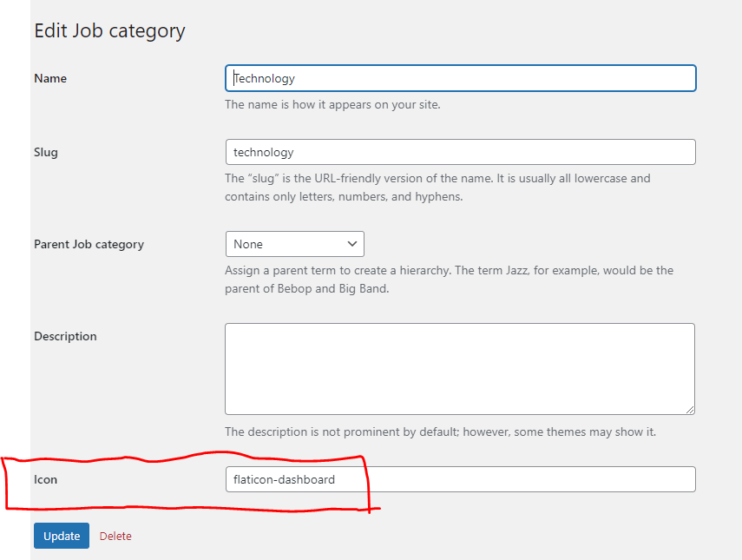
Task: Grab the Description textarea resize handle
Action: click(x=690, y=410)
